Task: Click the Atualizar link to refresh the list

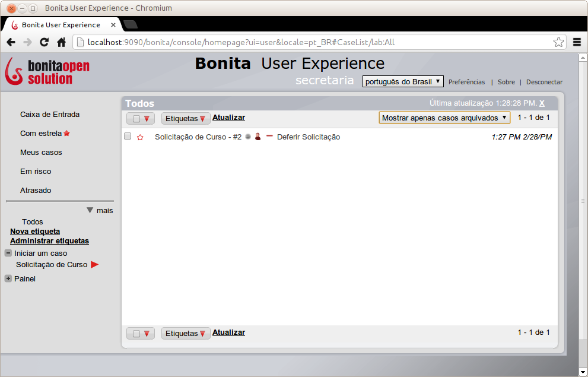Action: (x=228, y=117)
